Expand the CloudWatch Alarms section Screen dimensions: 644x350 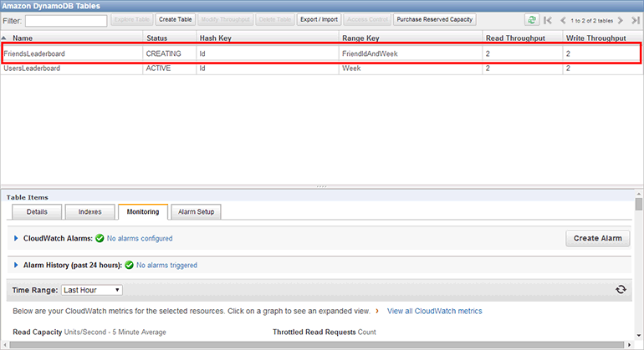click(x=17, y=238)
